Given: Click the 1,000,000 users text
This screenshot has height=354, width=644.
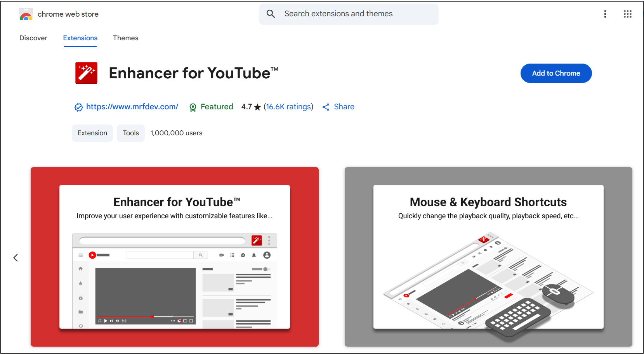Looking at the screenshot, I should coord(176,133).
